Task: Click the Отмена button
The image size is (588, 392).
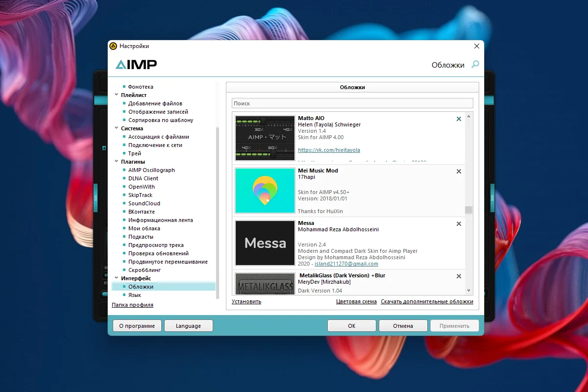Action: tap(403, 326)
